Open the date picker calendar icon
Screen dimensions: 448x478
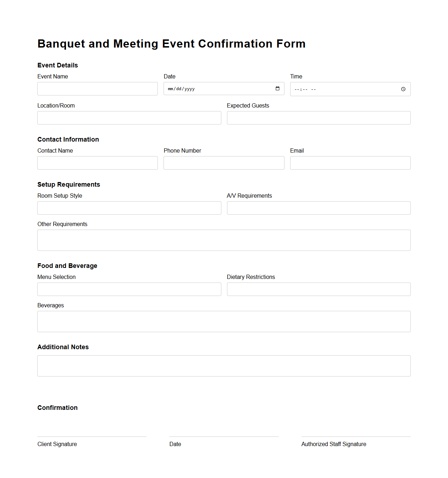point(277,89)
